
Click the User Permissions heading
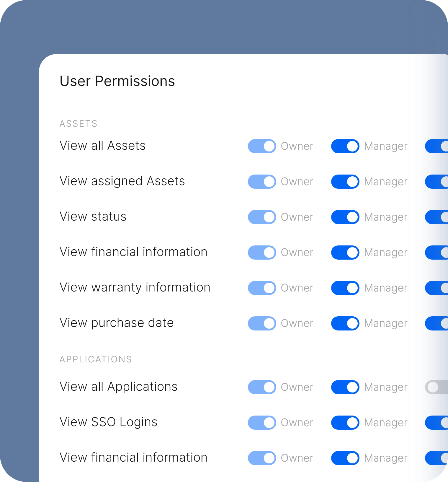point(117,81)
